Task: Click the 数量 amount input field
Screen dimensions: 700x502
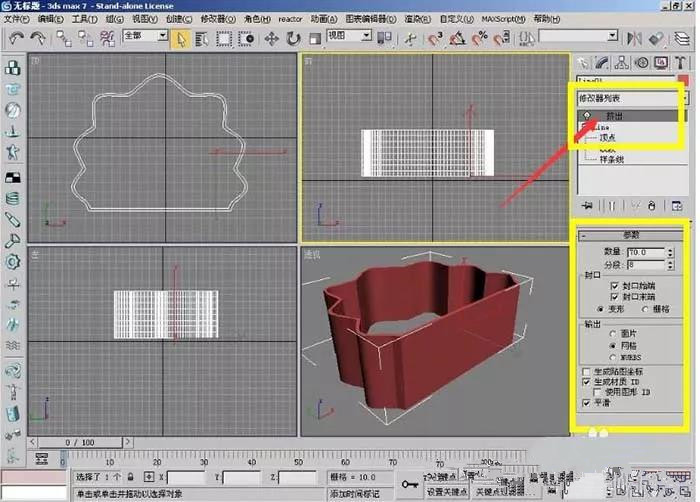Action: 646,252
